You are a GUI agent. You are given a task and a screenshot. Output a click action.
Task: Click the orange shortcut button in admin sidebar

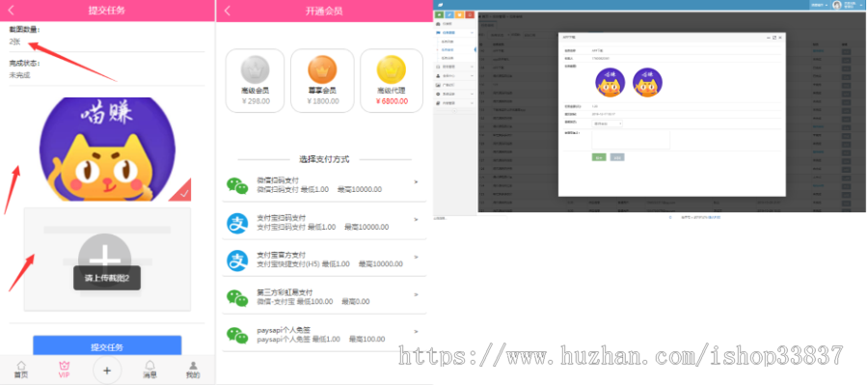(459, 15)
